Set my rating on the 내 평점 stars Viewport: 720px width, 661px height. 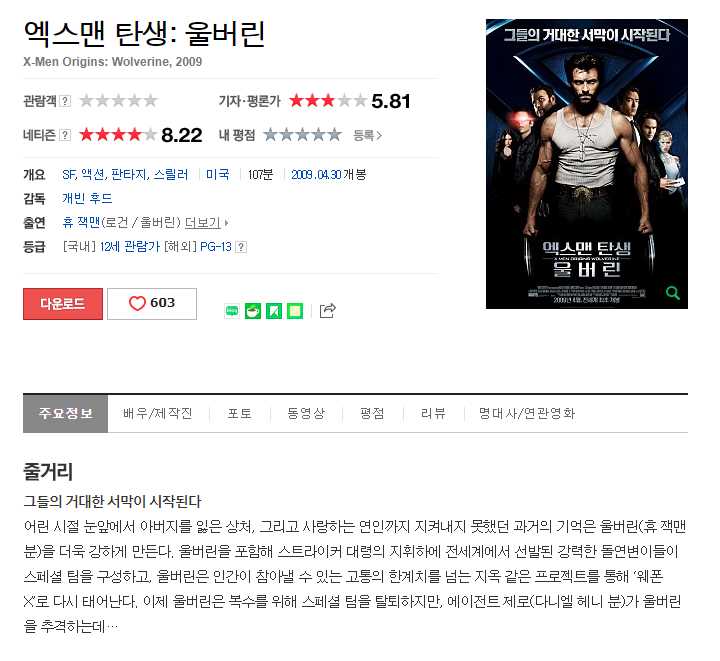[303, 135]
